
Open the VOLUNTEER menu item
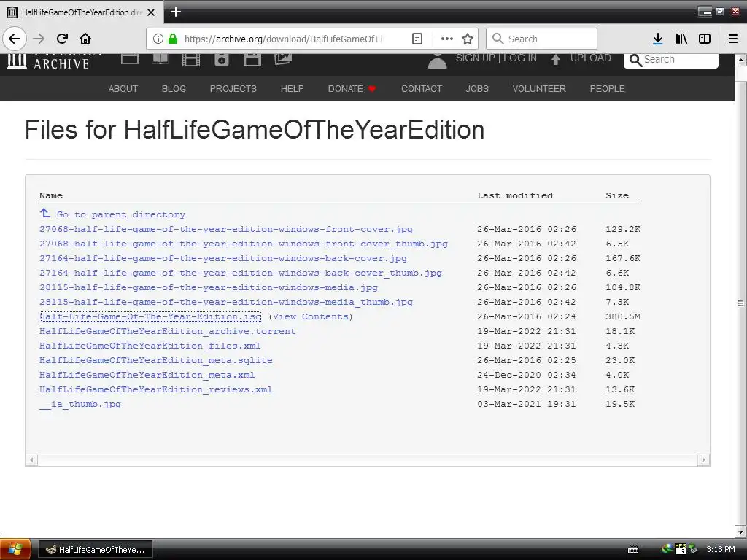click(539, 88)
